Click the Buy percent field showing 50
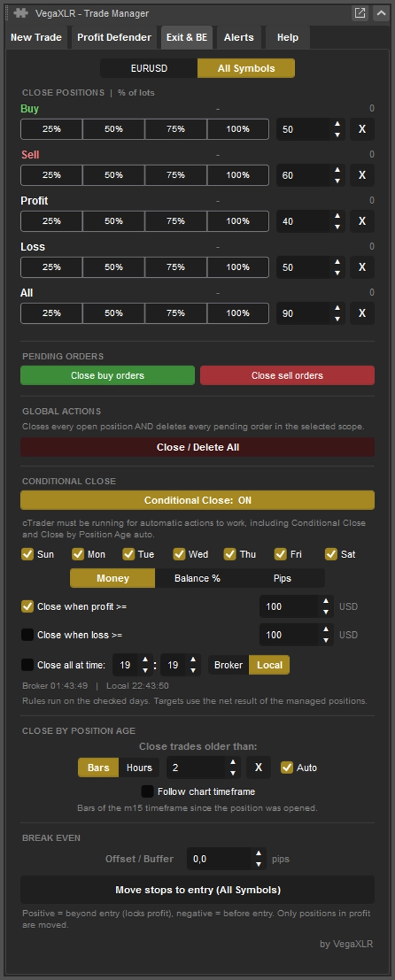The width and height of the screenshot is (395, 980). tap(304, 129)
